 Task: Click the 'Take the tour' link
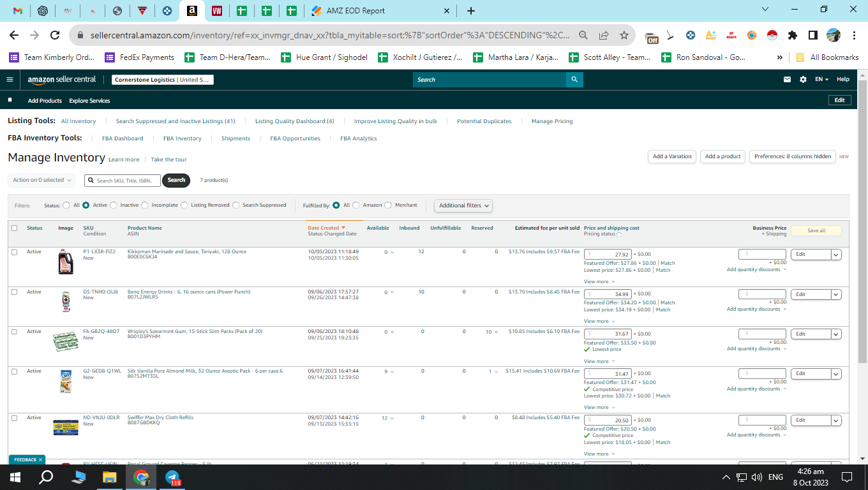point(168,160)
